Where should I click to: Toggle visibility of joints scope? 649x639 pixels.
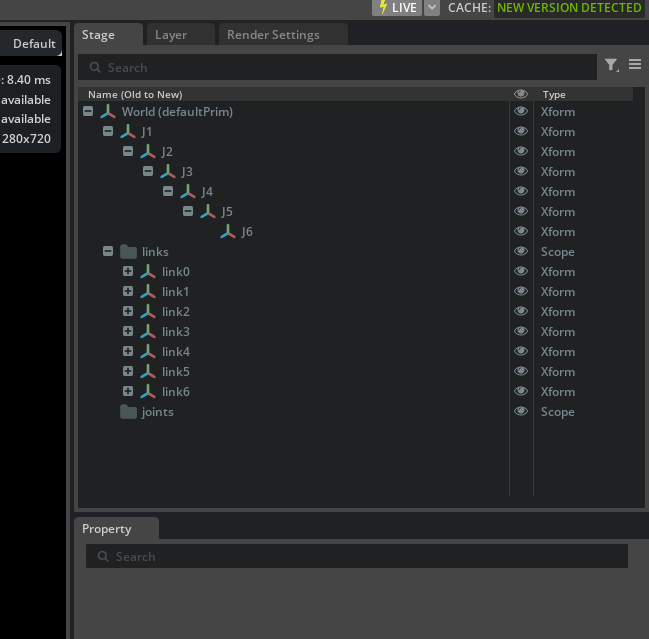[521, 412]
